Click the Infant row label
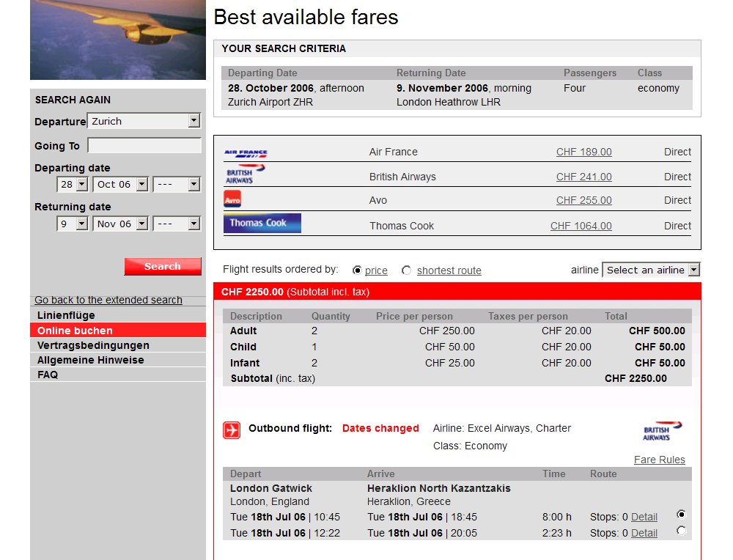733x560 pixels. (x=245, y=363)
